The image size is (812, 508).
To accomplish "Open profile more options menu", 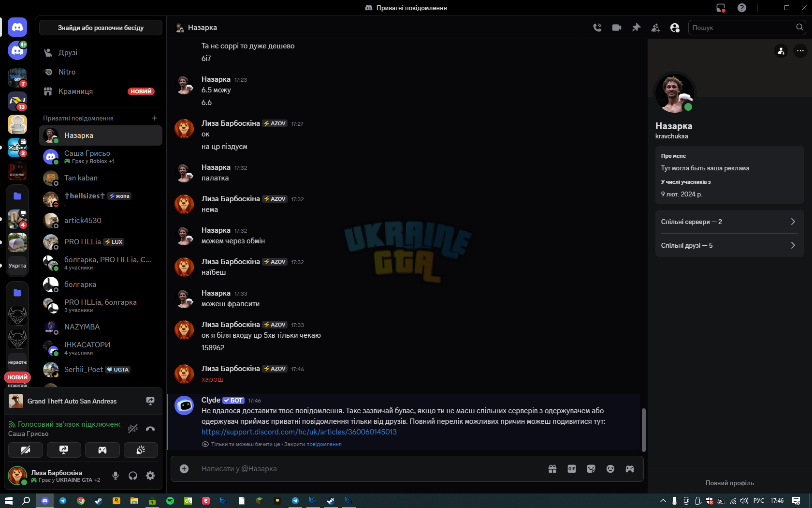I will pyautogui.click(x=800, y=51).
